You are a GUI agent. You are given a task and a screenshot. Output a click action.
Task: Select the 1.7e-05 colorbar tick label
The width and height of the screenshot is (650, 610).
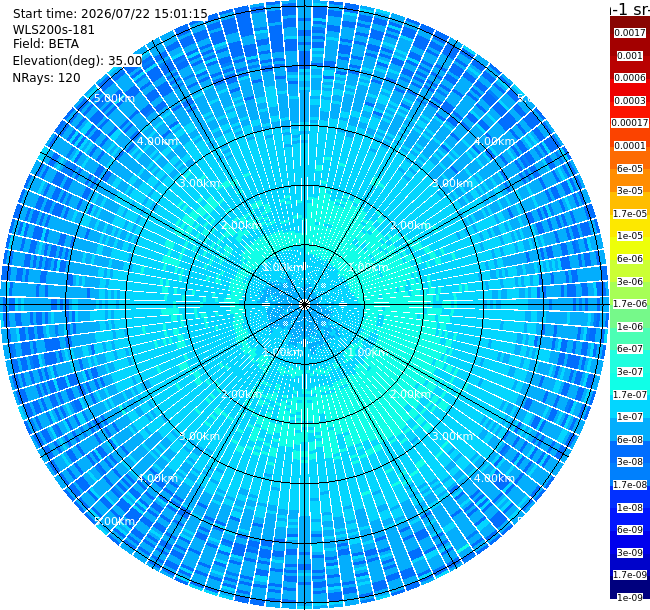tap(630, 213)
